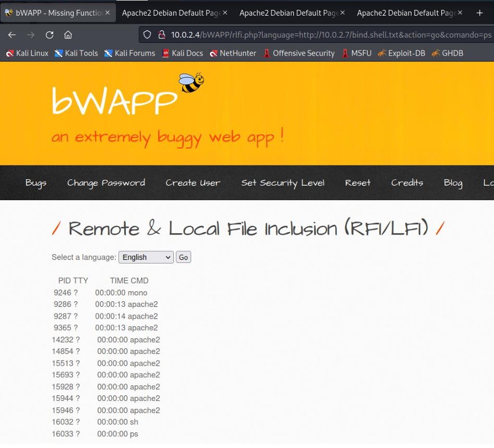Select the PID 9365 text

63,328
